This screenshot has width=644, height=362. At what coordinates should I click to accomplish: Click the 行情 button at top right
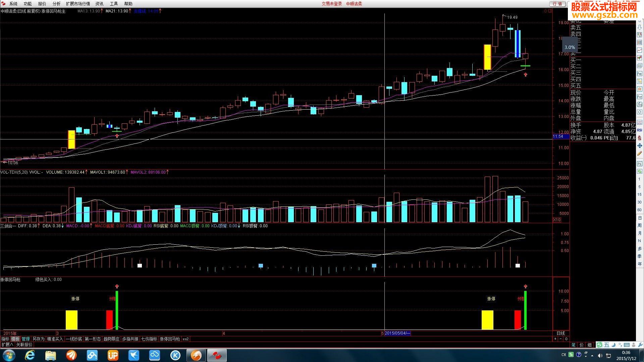pos(557,4)
